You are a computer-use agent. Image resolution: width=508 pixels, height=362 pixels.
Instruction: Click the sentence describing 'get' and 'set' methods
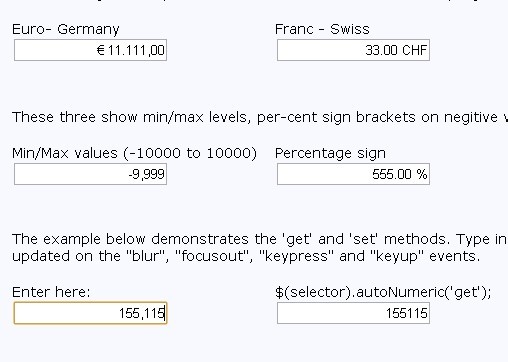[260, 239]
